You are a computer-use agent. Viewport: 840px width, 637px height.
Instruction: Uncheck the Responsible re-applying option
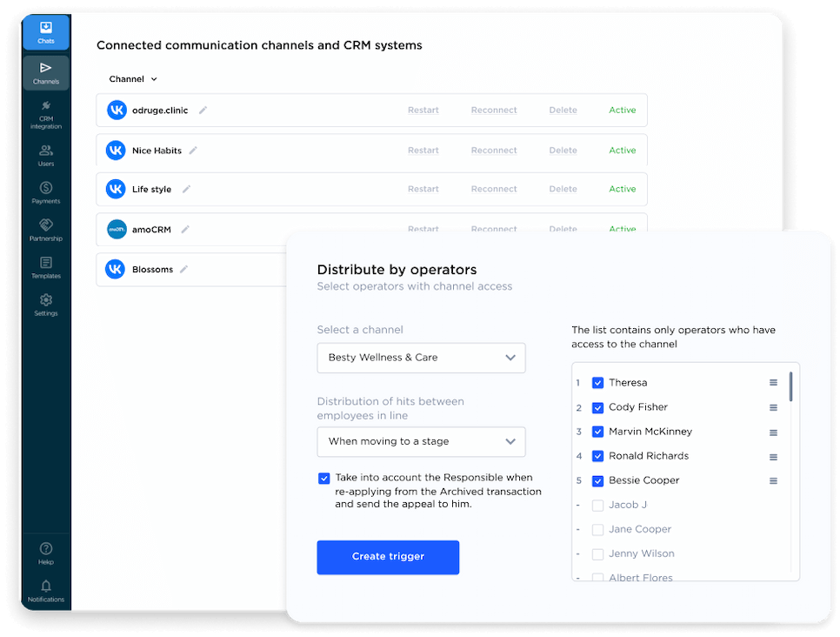coord(324,478)
